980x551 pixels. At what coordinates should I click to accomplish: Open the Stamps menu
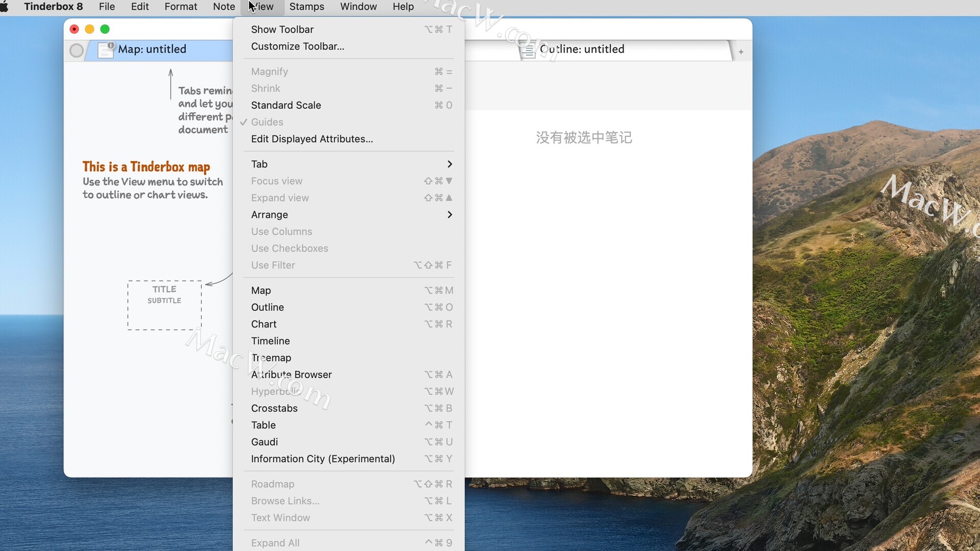307,7
